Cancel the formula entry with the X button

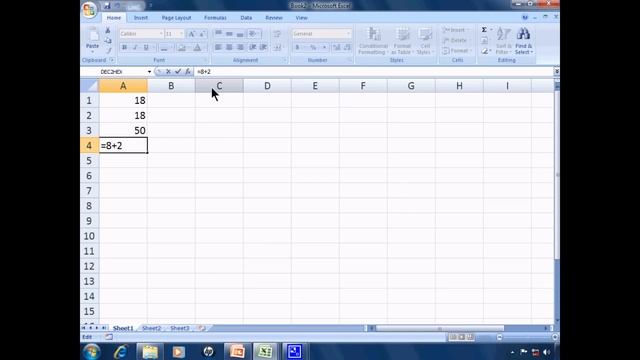click(x=168, y=71)
